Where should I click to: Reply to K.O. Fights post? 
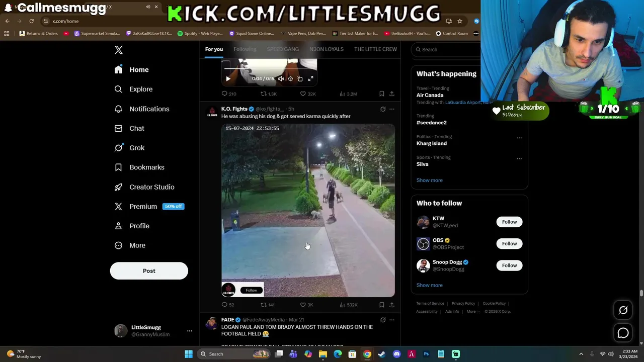click(228, 305)
